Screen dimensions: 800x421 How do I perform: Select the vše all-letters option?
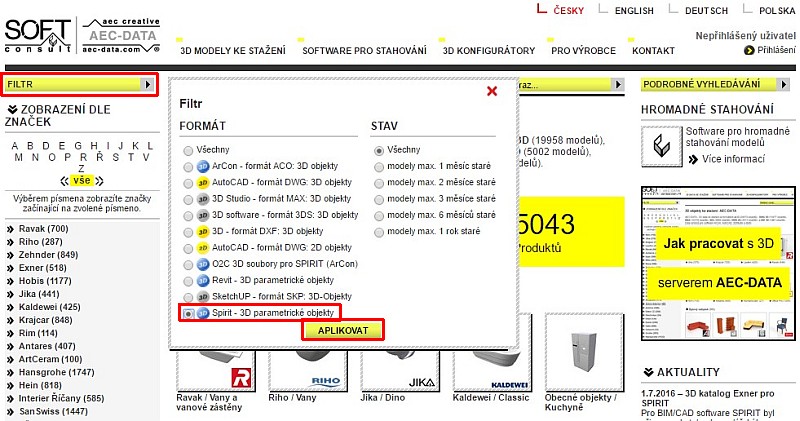82,181
